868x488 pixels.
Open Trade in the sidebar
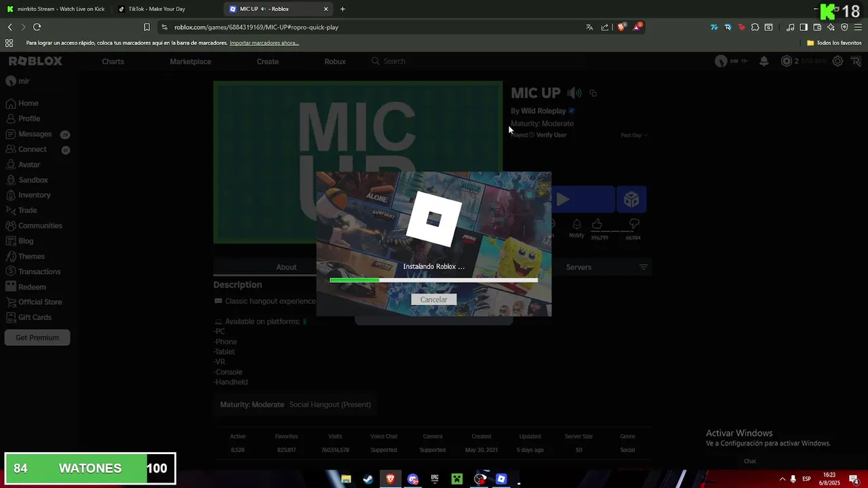pyautogui.click(x=21, y=210)
